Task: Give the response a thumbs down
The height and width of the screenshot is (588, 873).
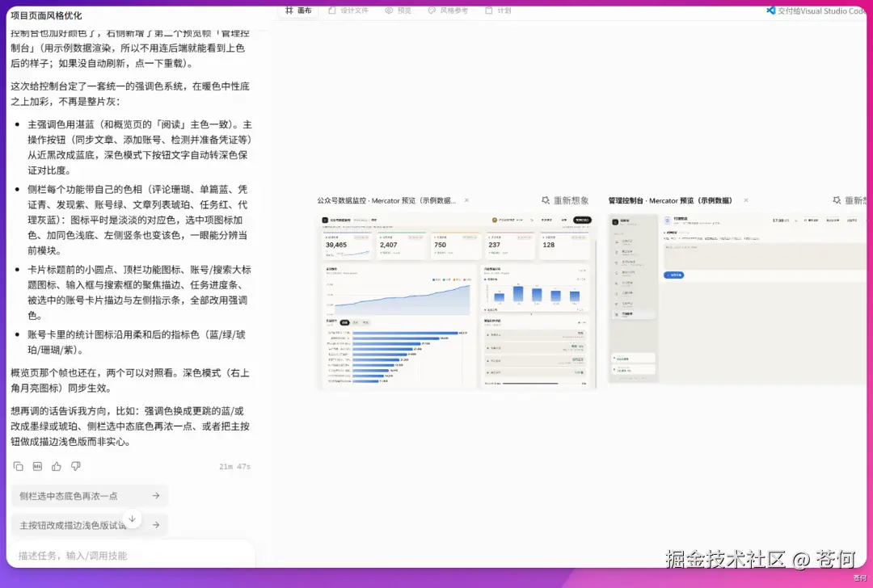Action: 76,466
